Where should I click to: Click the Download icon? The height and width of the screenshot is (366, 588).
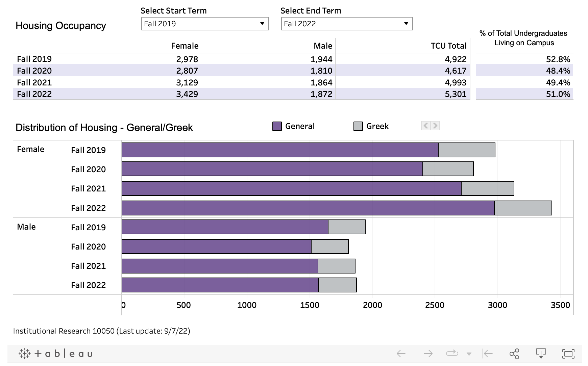(x=541, y=354)
